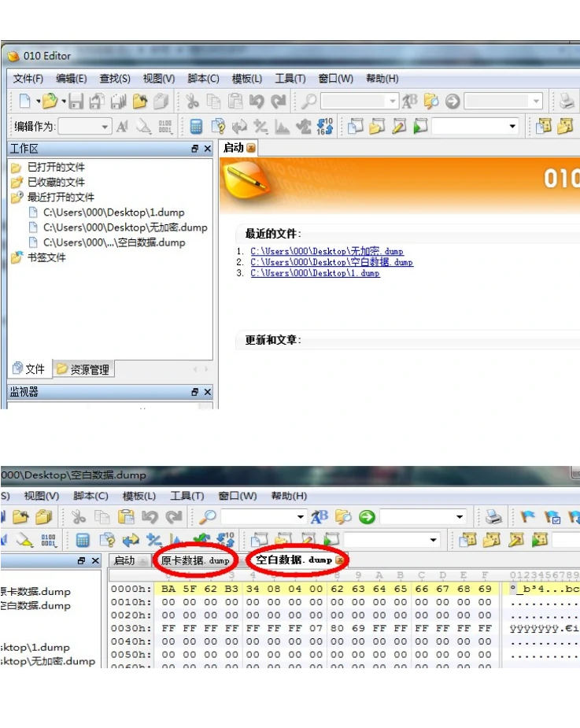Open recent file link 无加密.dump
The height and width of the screenshot is (728, 580).
point(327,252)
